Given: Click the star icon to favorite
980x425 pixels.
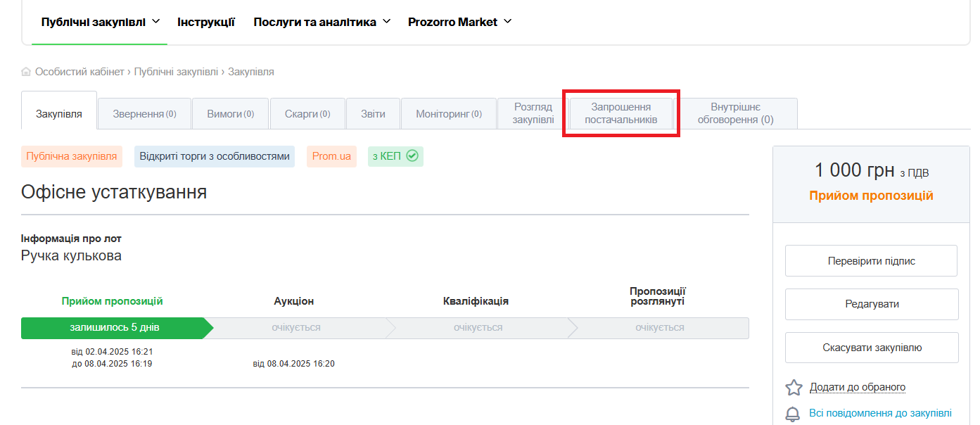Looking at the screenshot, I should pyautogui.click(x=794, y=388).
